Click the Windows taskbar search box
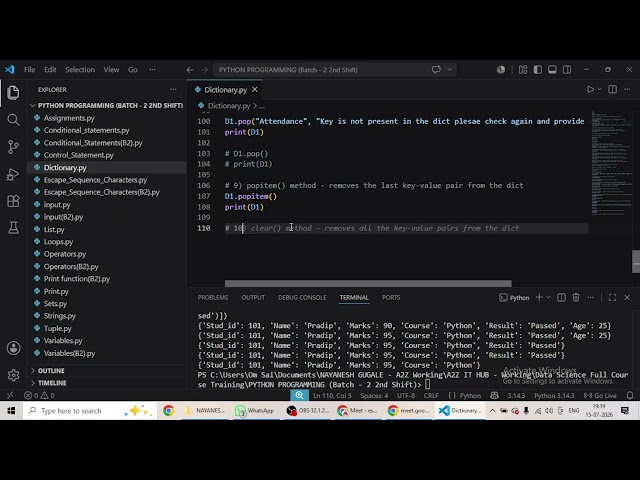640x480 pixels. [90, 411]
